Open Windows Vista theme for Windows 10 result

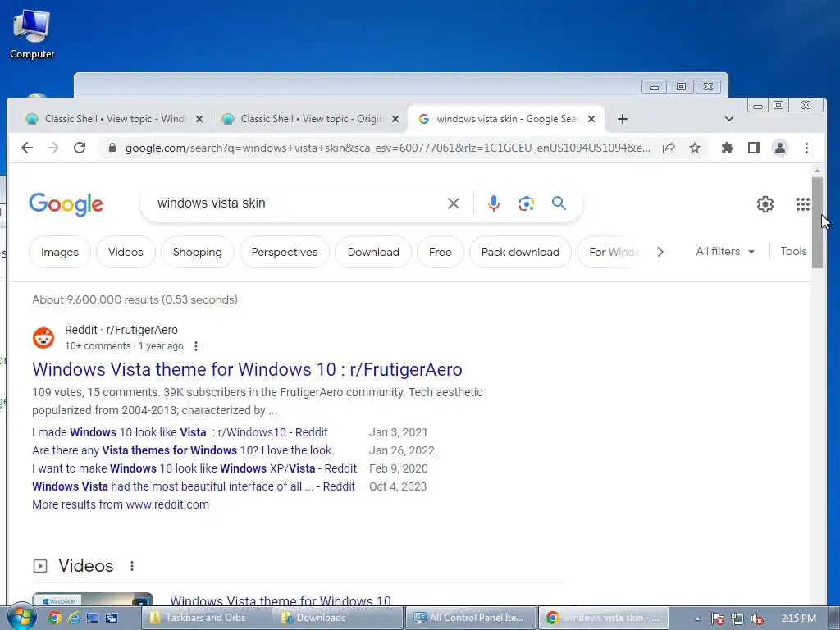pos(247,370)
